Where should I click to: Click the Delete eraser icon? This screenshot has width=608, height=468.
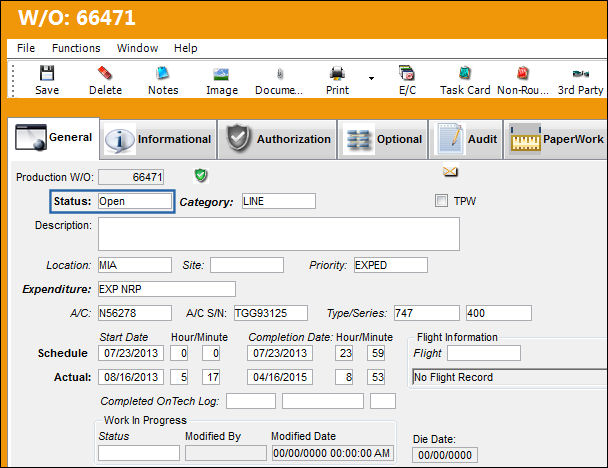pos(105,73)
